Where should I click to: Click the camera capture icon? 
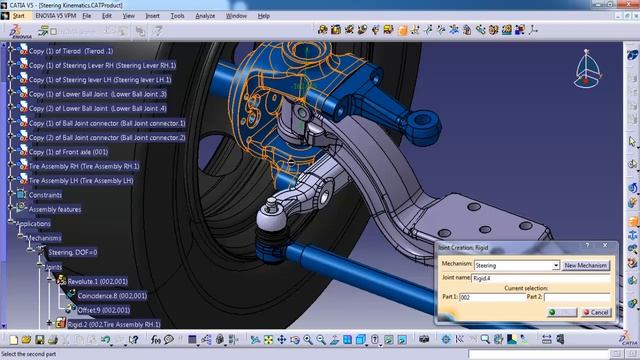pos(424,340)
